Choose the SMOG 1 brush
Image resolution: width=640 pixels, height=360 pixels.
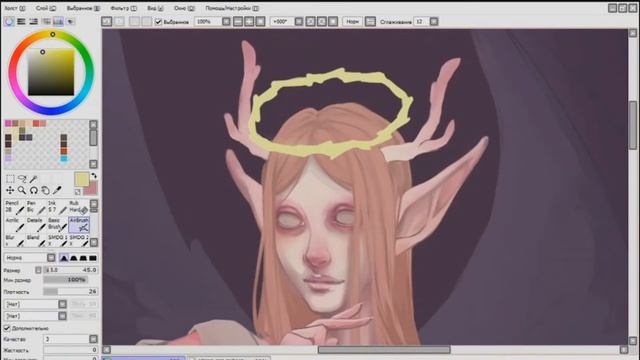[57, 241]
